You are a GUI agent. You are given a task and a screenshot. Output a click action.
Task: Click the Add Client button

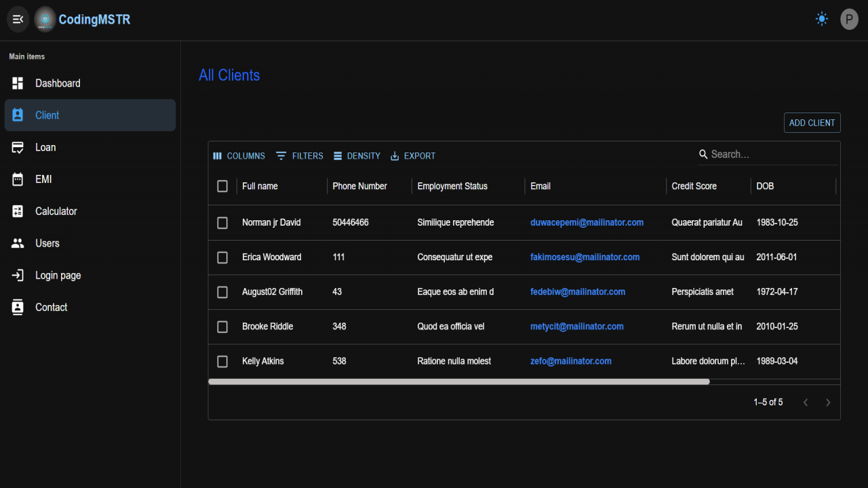812,123
